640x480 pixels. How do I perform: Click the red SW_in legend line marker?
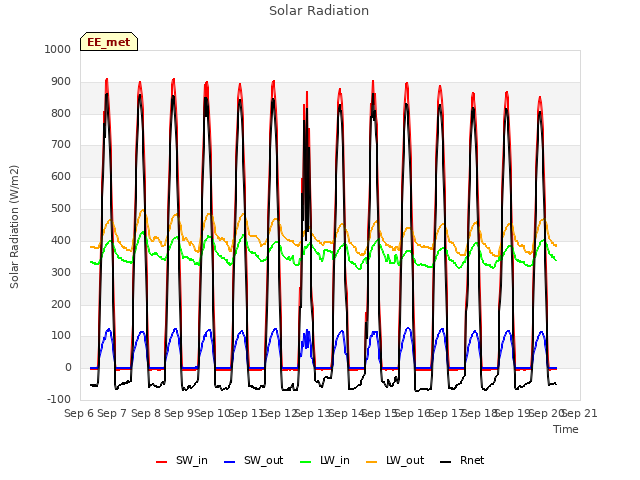click(162, 462)
